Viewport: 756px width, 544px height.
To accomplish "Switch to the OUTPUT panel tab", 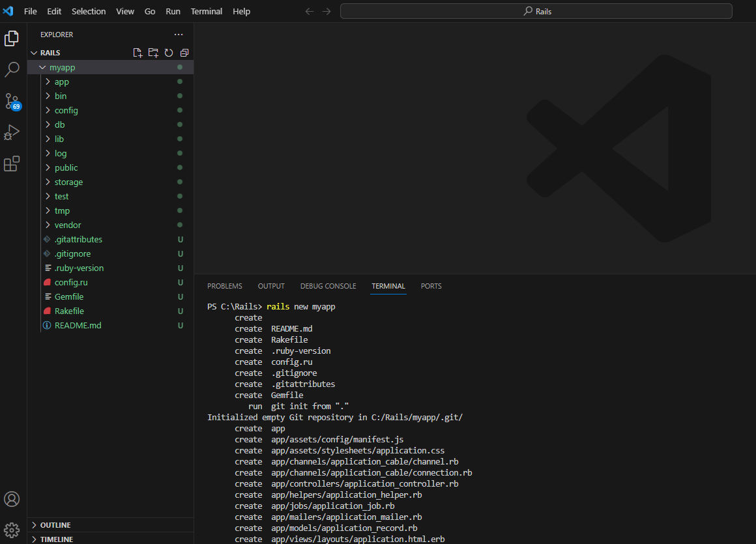I will point(271,286).
